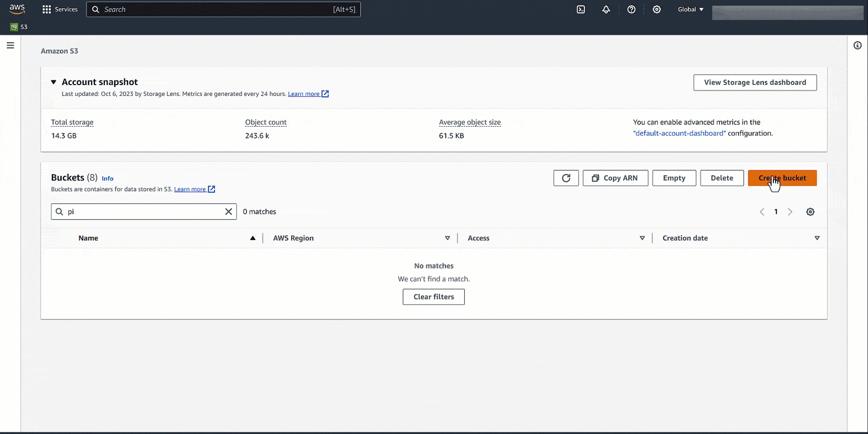Go to previous page of buckets
The image size is (868, 434).
coord(762,212)
